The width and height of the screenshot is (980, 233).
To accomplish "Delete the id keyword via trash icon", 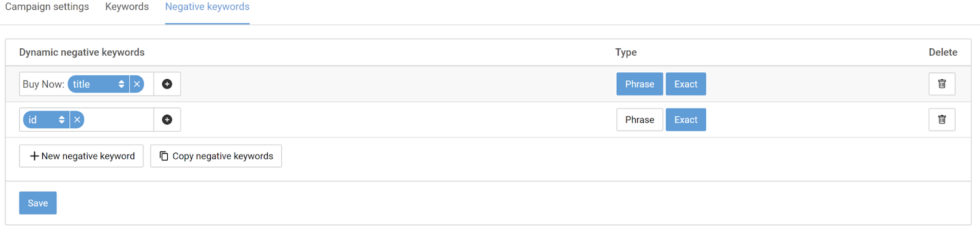I will click(x=942, y=120).
